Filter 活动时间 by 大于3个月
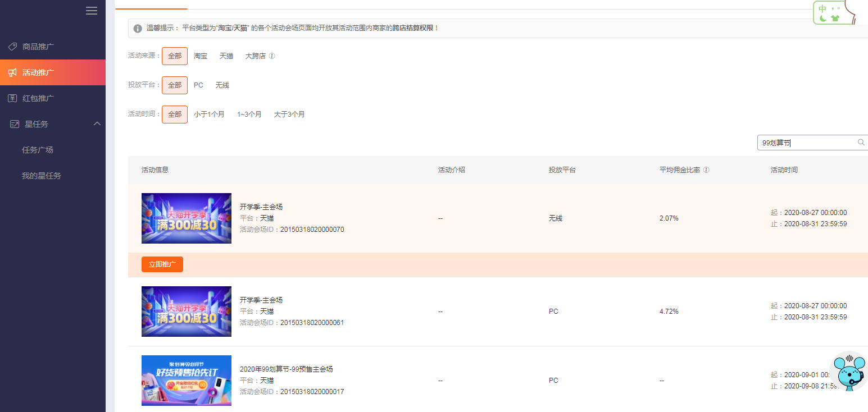Viewport: 868px width, 412px height. pyautogui.click(x=289, y=115)
